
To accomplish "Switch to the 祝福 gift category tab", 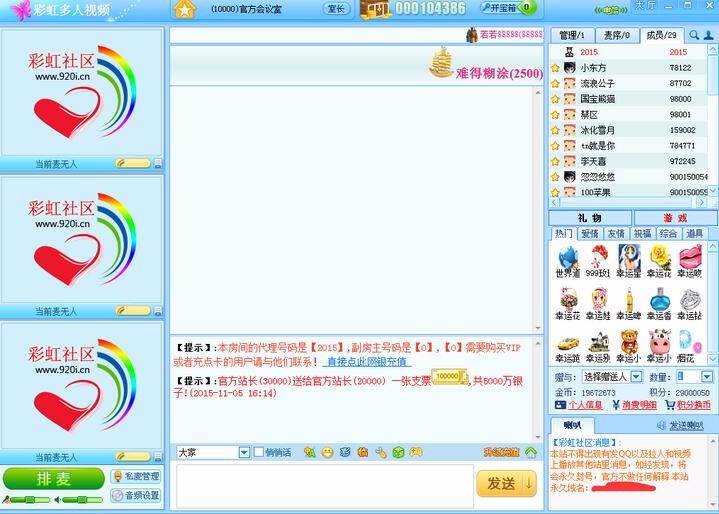I will (642, 233).
